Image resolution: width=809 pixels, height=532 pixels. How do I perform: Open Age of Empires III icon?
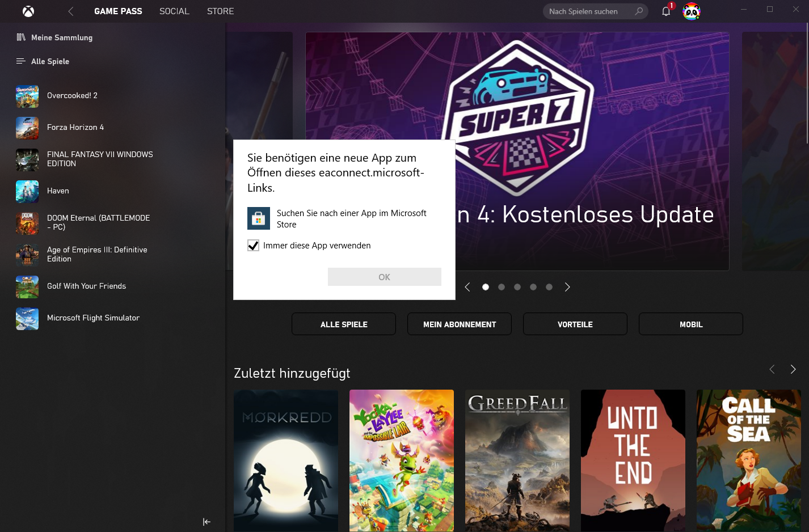click(x=27, y=255)
